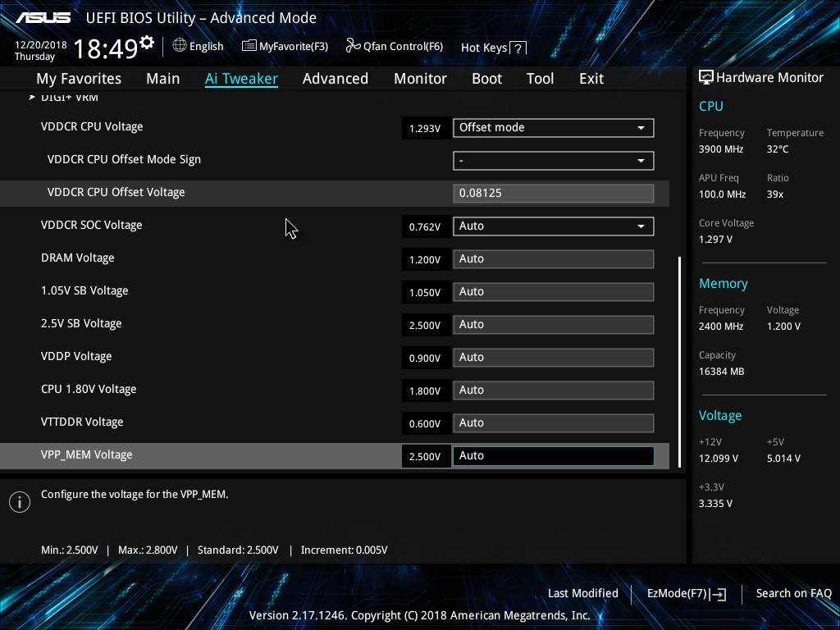Click the 5.014 V reading
Viewport: 840px width, 630px height.
[x=783, y=459]
